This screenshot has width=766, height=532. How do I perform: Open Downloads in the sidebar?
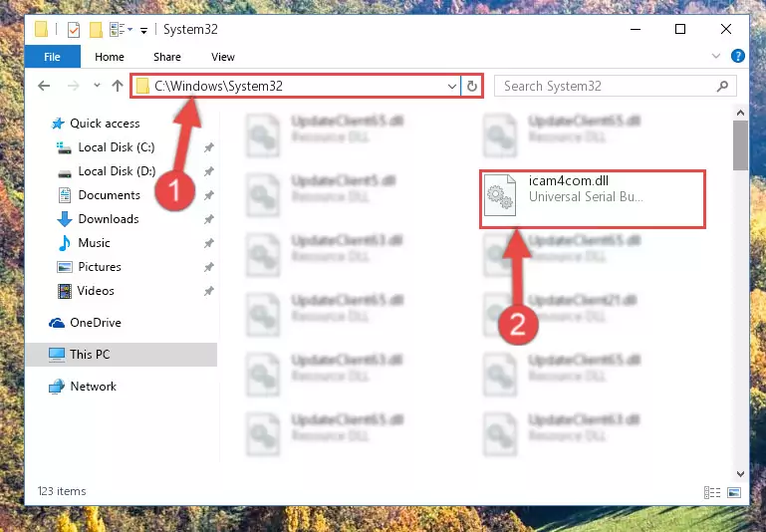109,219
